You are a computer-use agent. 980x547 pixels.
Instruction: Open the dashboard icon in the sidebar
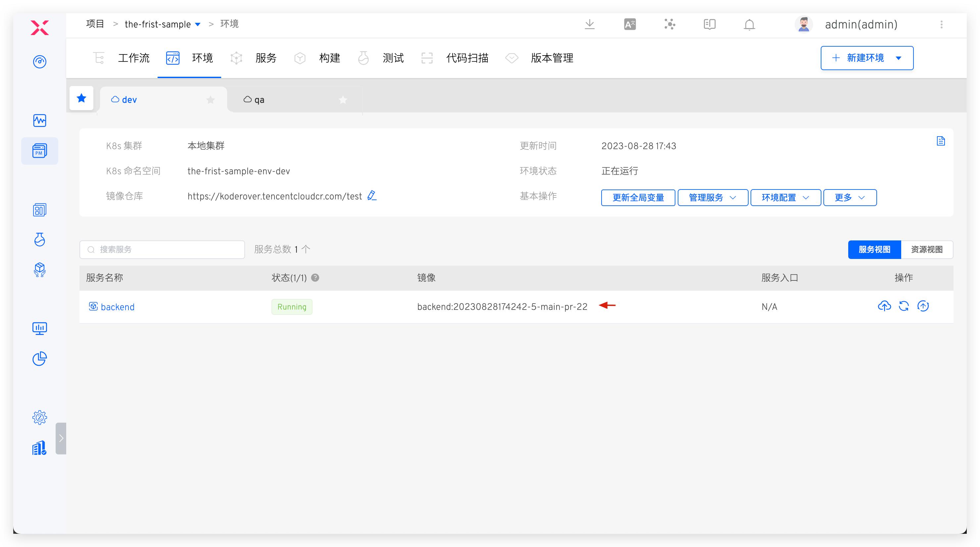click(40, 62)
